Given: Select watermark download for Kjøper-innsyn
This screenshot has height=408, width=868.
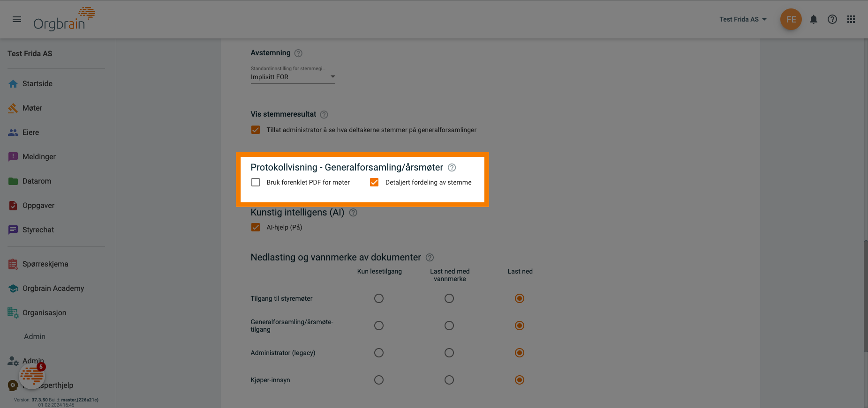Looking at the screenshot, I should [x=449, y=380].
